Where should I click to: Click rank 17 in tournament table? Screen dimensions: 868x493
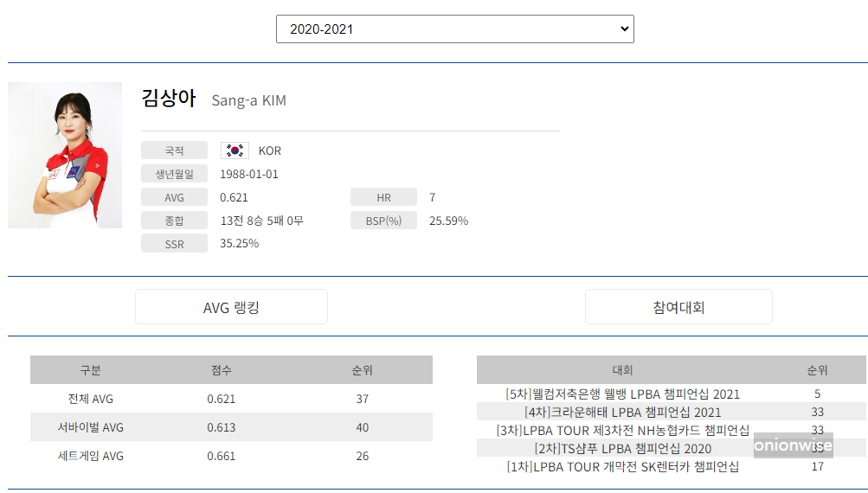tap(818, 466)
